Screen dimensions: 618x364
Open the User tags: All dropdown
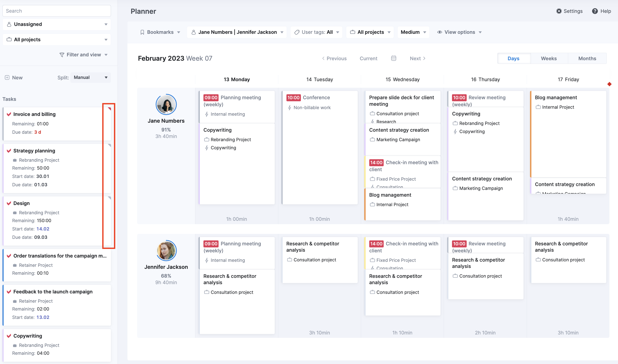pos(317,32)
